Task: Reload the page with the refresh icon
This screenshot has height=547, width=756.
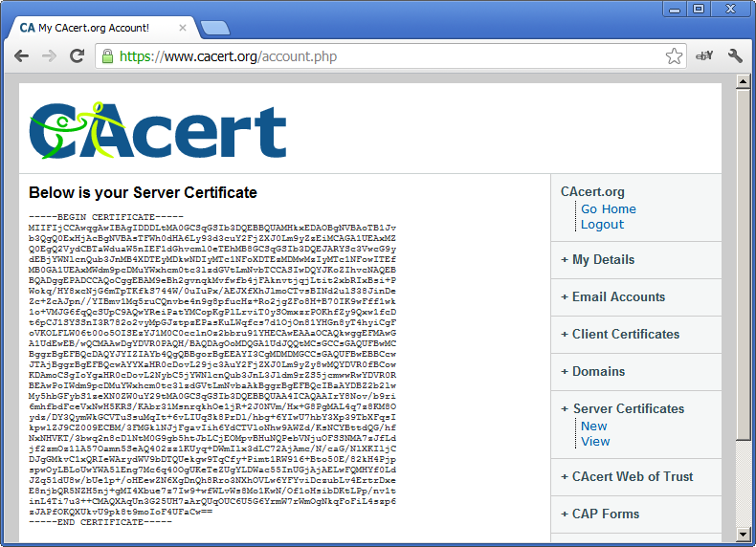Action: [x=78, y=55]
